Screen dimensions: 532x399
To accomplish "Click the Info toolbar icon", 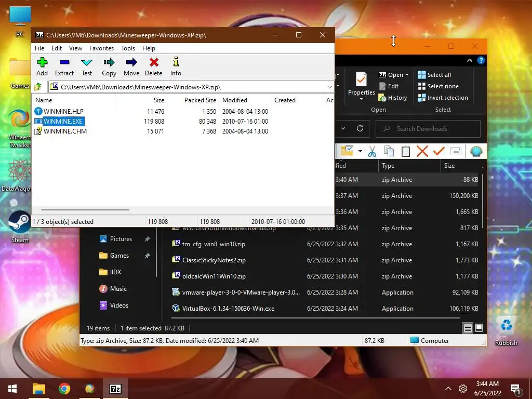I will (x=176, y=67).
